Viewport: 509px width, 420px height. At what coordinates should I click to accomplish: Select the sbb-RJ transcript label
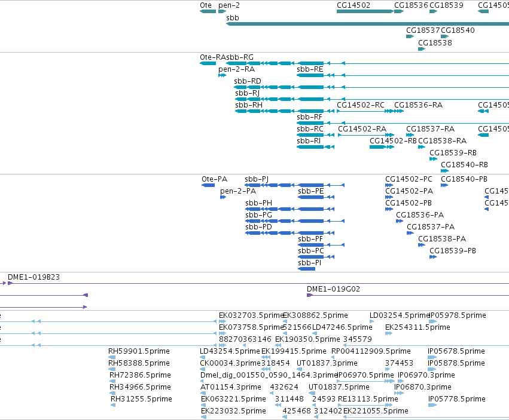[248, 93]
